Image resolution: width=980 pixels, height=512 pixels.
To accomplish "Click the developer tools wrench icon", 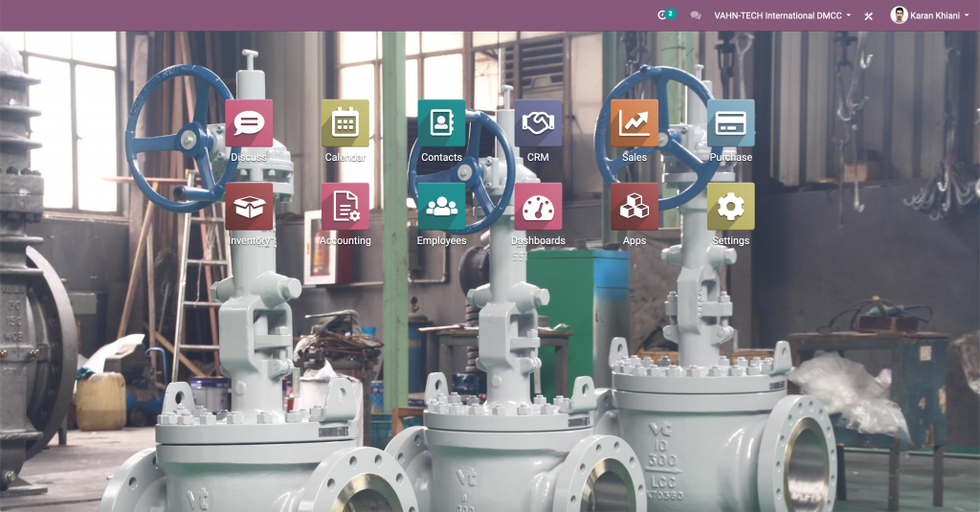I will (x=869, y=15).
